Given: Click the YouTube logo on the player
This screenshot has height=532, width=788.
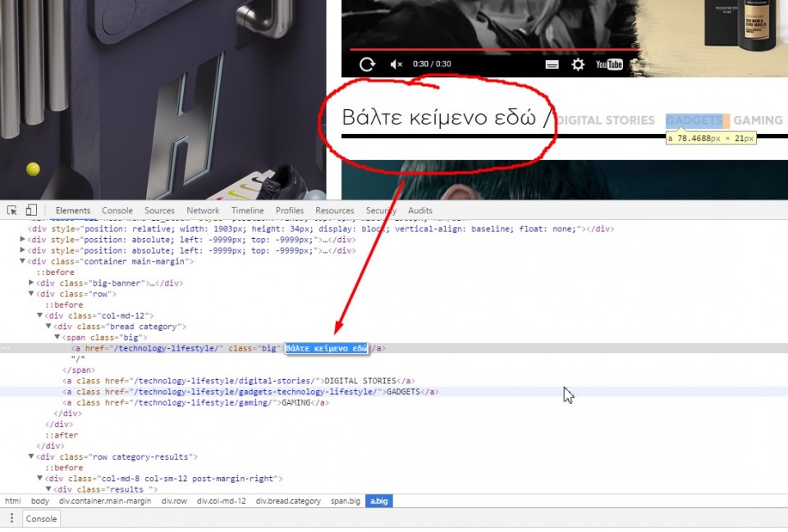Looking at the screenshot, I should (x=609, y=64).
